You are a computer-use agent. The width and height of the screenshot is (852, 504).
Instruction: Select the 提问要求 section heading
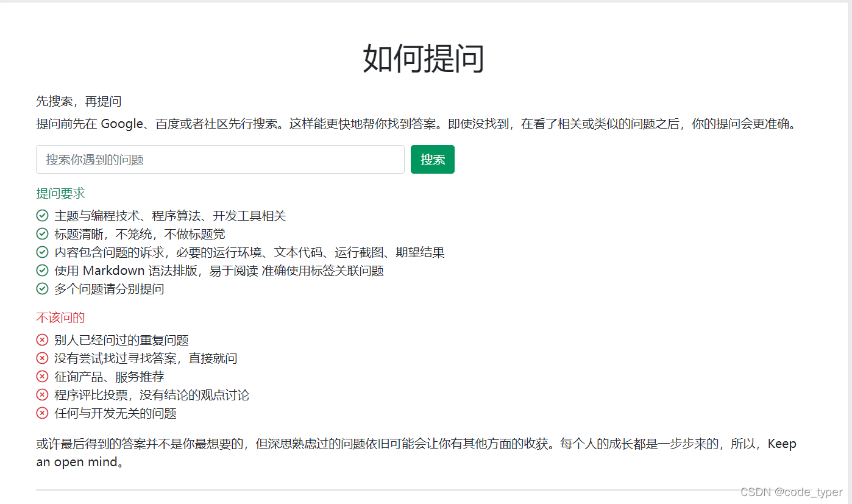60,193
